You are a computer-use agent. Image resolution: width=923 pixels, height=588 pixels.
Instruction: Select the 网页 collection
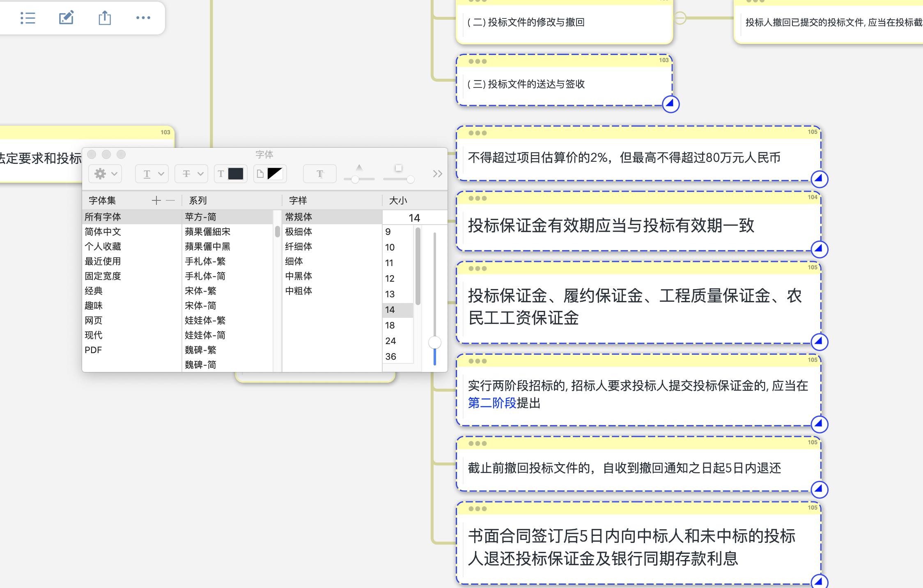132,320
